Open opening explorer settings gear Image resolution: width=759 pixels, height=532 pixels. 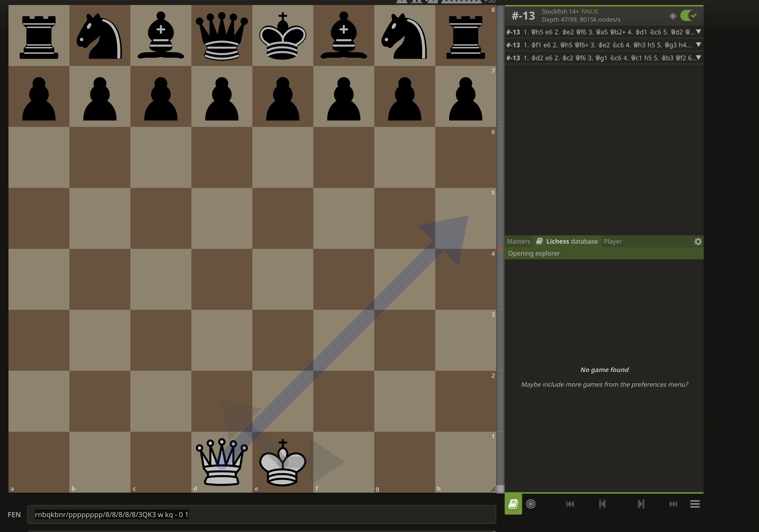click(x=698, y=242)
